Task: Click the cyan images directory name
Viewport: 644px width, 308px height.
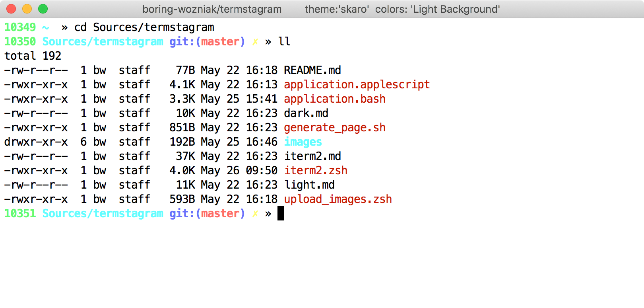Action: pyautogui.click(x=303, y=142)
